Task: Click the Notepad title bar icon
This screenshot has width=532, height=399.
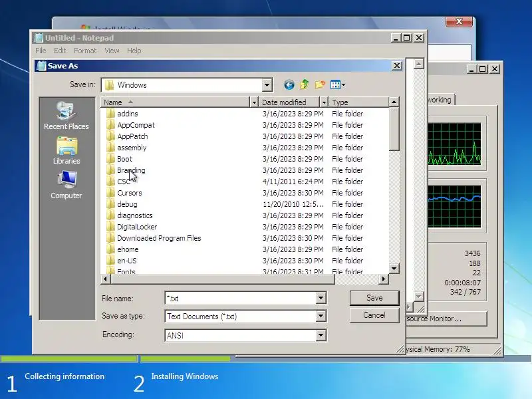Action: [x=39, y=38]
